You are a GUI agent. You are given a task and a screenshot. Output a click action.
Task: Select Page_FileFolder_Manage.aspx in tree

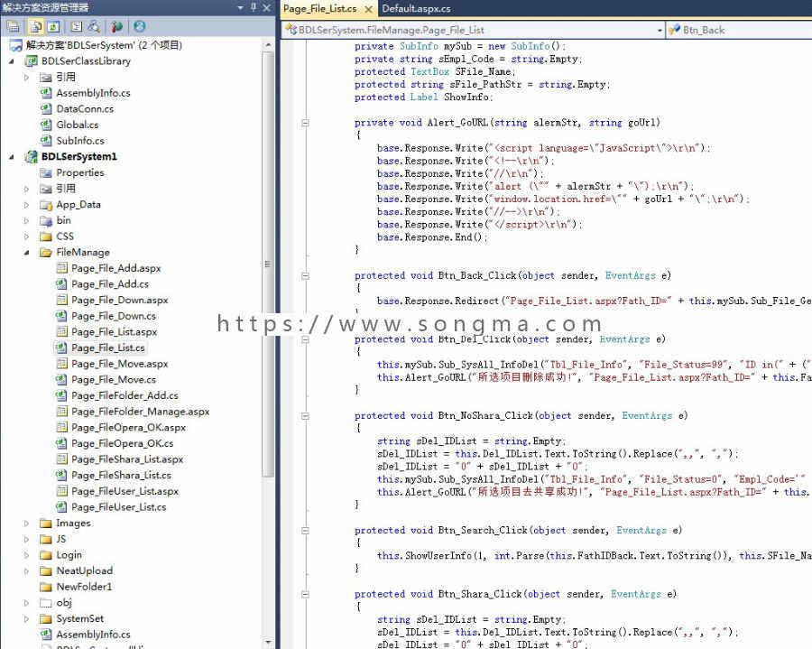140,412
